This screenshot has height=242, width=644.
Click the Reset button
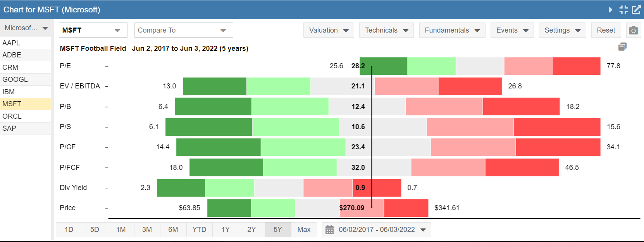[606, 30]
